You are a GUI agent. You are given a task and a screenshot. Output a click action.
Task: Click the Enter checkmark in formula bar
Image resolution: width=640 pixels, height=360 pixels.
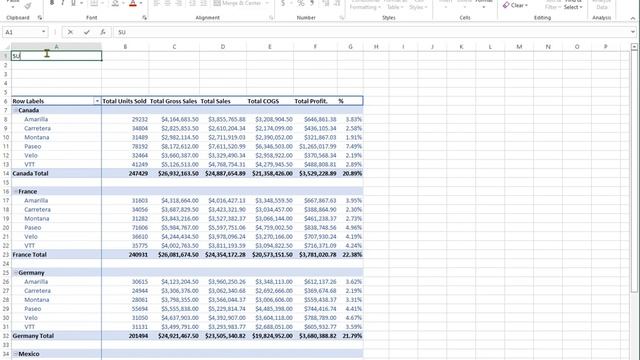(87, 32)
